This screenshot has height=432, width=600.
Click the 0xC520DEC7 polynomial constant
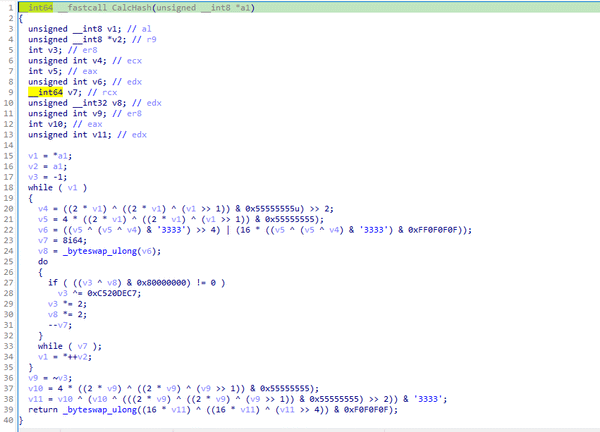pos(112,293)
